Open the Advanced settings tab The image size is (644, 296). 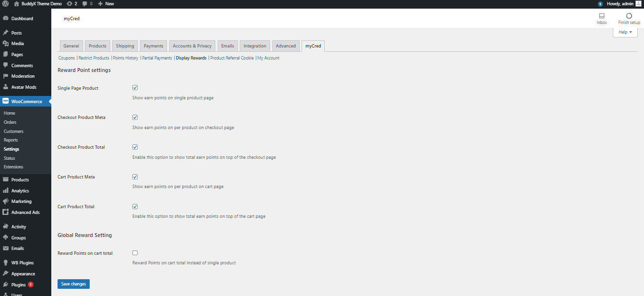286,46
